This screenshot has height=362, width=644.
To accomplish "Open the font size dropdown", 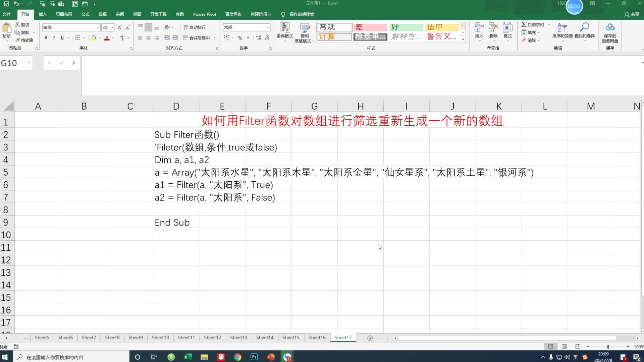I will (112, 27).
